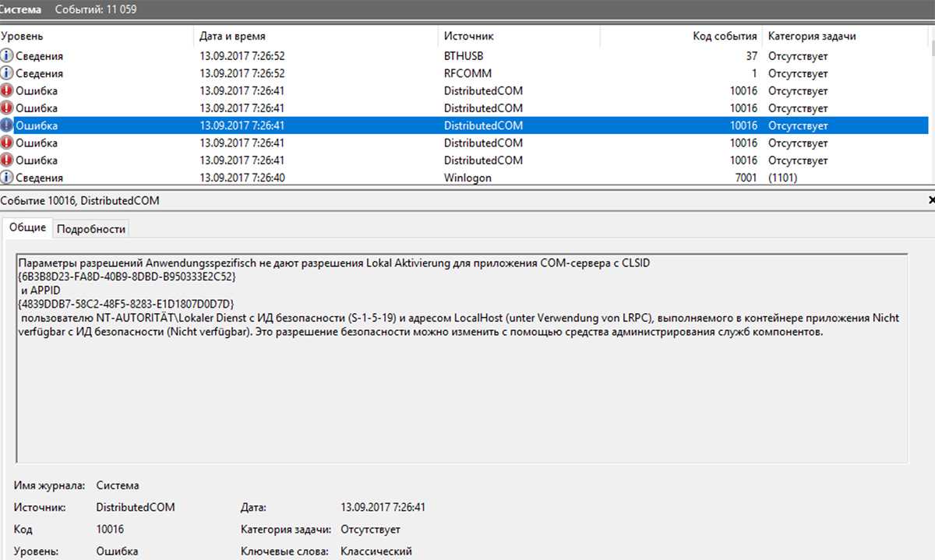
Task: Click the APPID GUID in description text
Action: click(125, 303)
